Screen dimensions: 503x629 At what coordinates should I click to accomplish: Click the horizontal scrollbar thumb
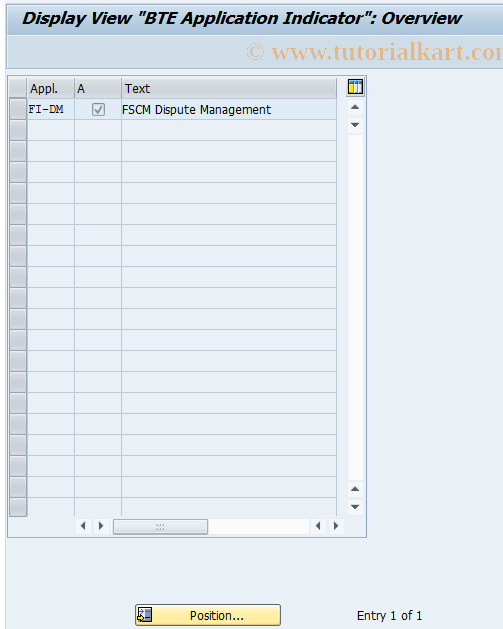tap(160, 526)
